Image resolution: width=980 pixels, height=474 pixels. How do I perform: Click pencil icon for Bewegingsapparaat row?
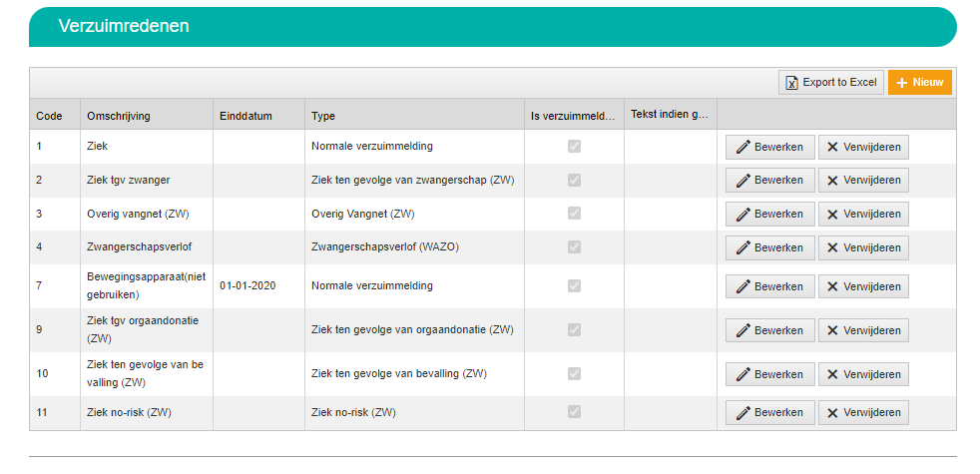[743, 286]
